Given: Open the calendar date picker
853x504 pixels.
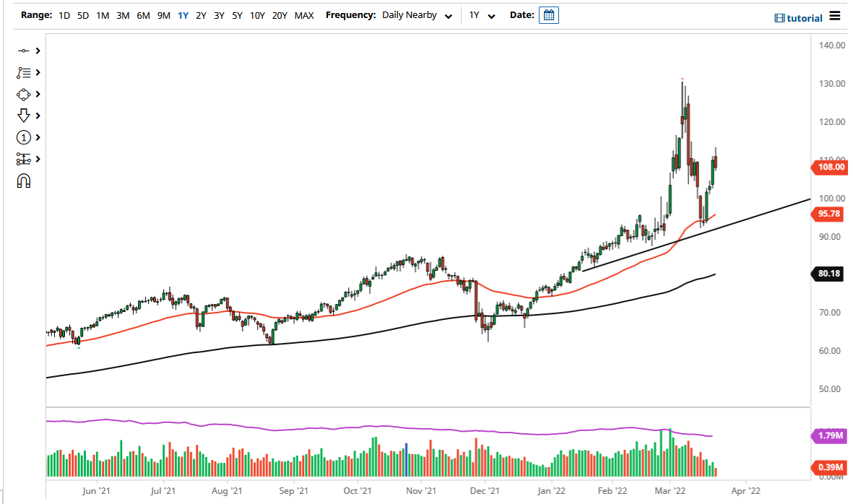Looking at the screenshot, I should pyautogui.click(x=548, y=14).
